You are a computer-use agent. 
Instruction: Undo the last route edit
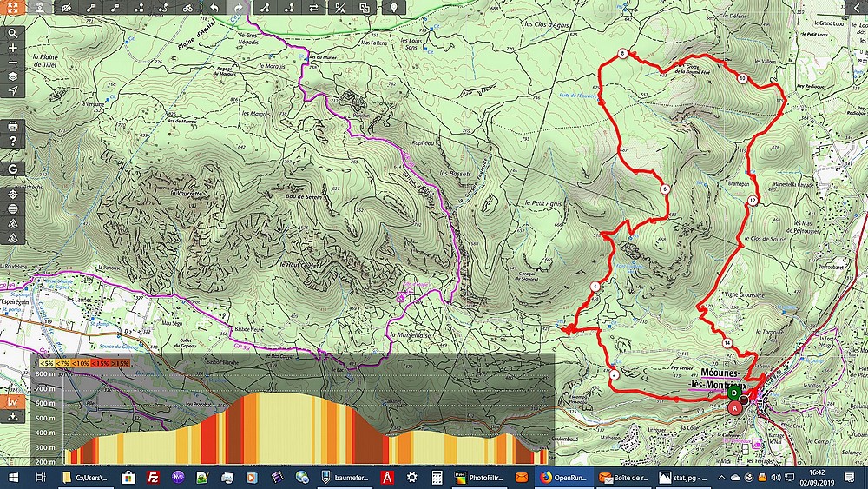(x=214, y=8)
